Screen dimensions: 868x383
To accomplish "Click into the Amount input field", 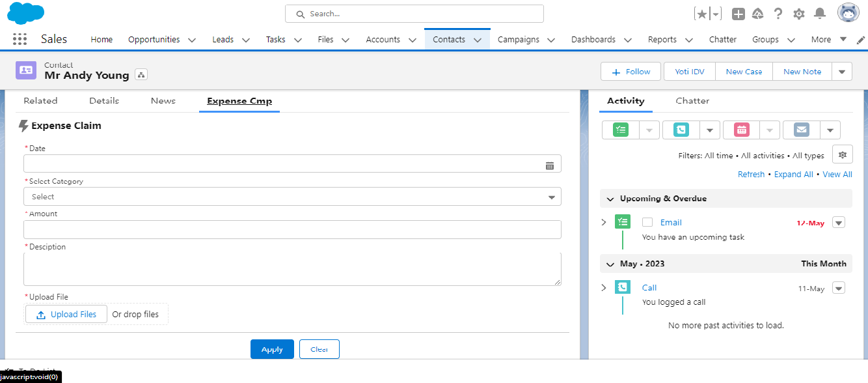I will click(x=292, y=229).
